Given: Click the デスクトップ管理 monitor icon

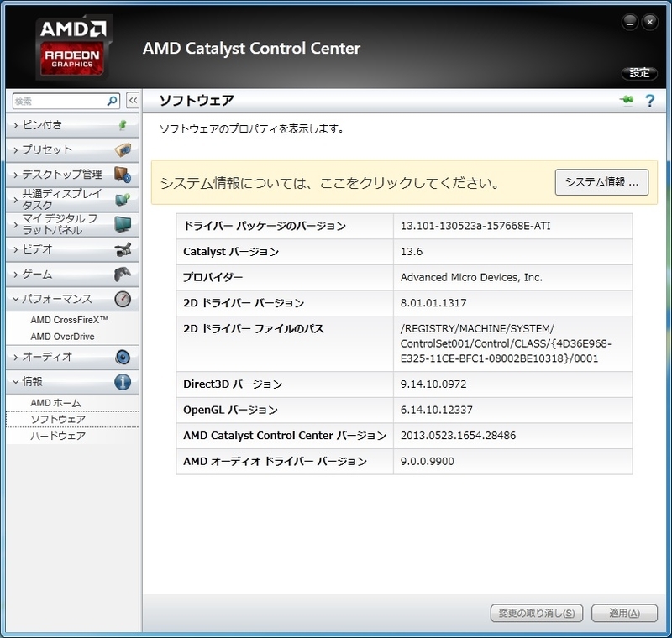Looking at the screenshot, I should tap(123, 175).
